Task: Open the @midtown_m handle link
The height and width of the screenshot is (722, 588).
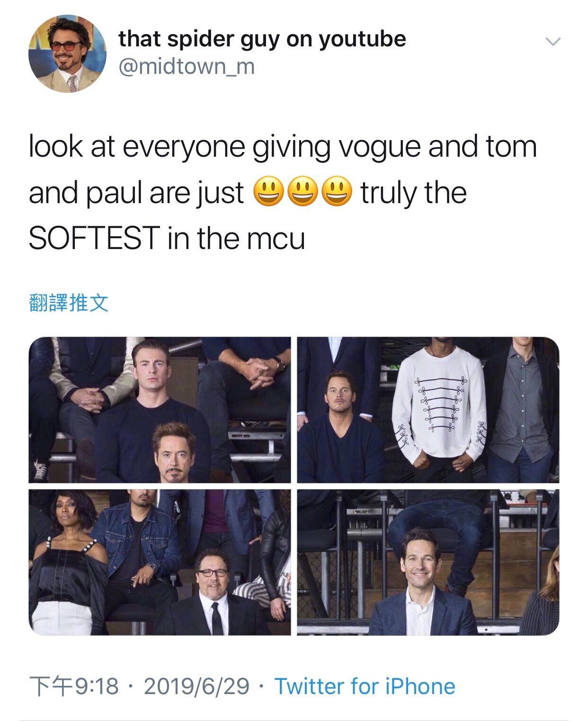Action: (x=187, y=67)
